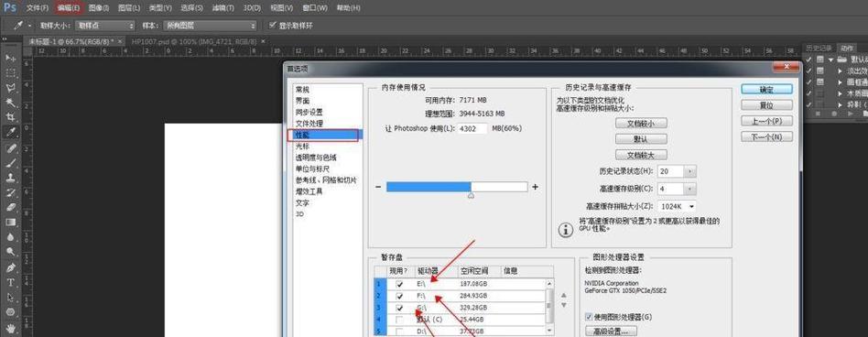868x337 pixels.
Task: Select the Path Selection tool
Action: [x=10, y=297]
